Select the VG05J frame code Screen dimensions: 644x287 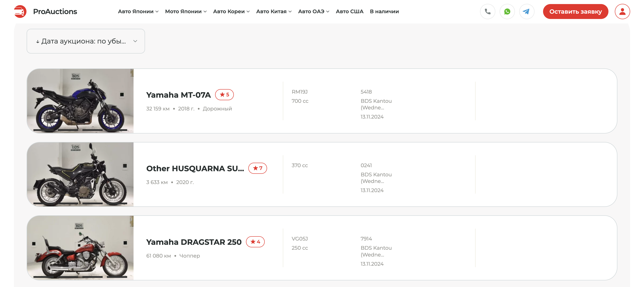299,239
